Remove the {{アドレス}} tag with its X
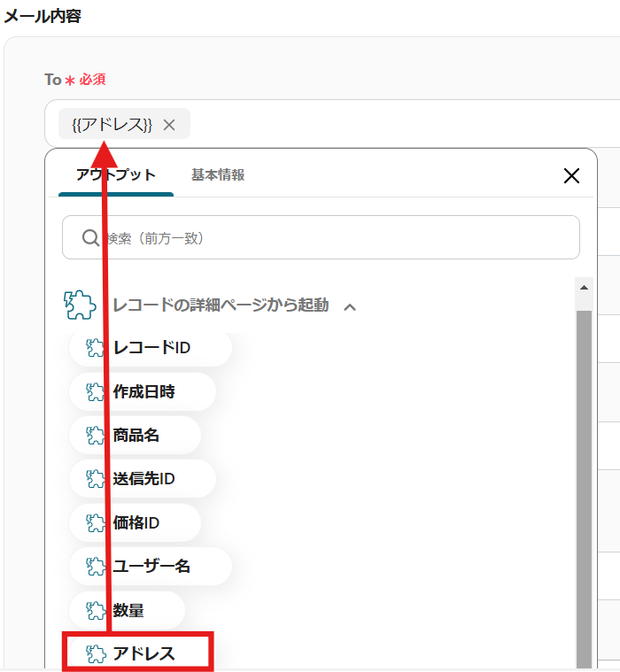Screen dimensions: 620x672 point(169,125)
